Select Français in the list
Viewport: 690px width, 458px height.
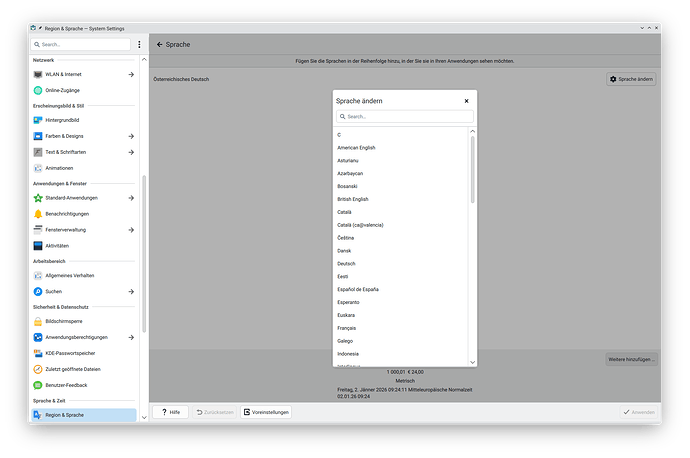[x=401, y=328]
